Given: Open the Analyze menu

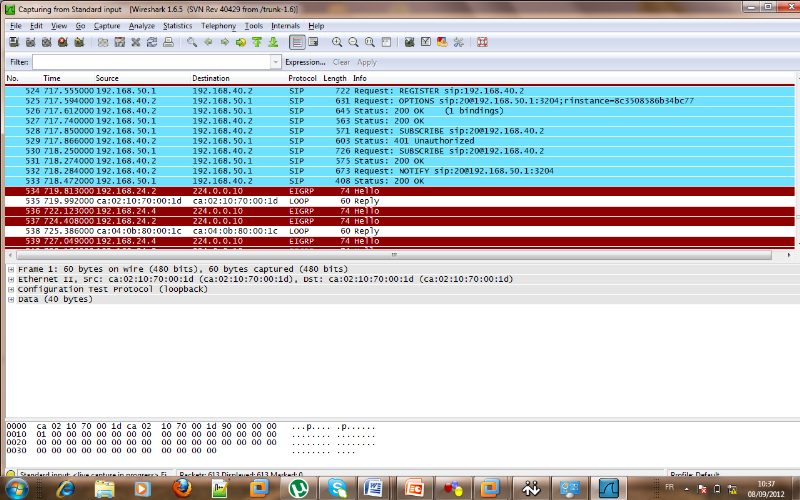Looking at the screenshot, I should pyautogui.click(x=141, y=26).
